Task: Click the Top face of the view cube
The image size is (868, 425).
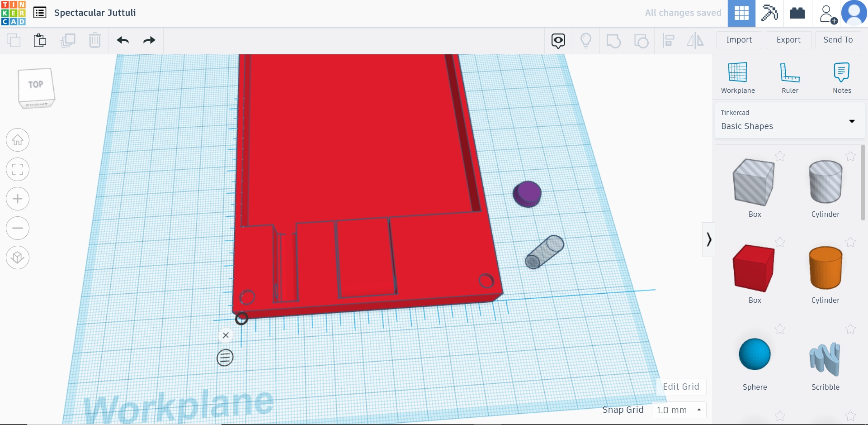Action: click(x=36, y=83)
